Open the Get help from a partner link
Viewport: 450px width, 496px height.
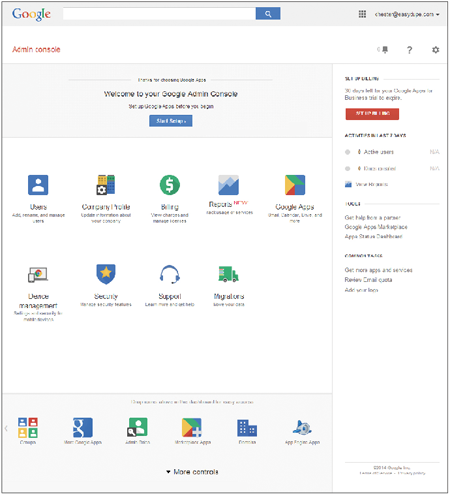click(372, 217)
